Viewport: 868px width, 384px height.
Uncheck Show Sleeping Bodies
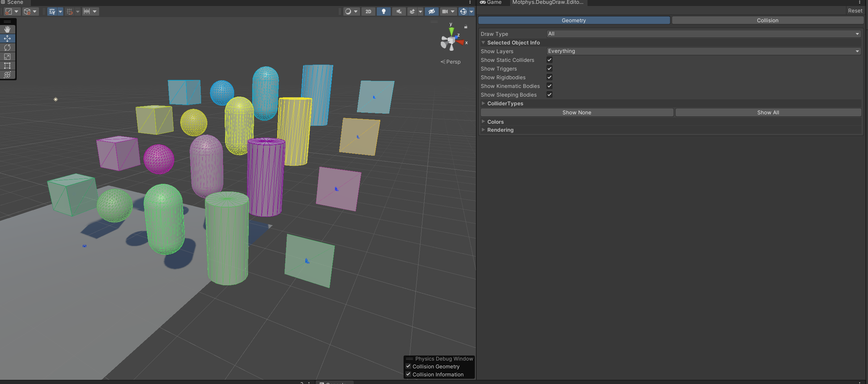coord(550,95)
